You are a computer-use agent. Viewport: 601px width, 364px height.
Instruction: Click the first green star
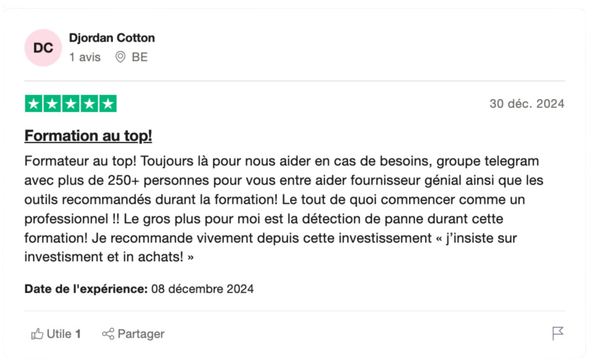click(x=34, y=104)
